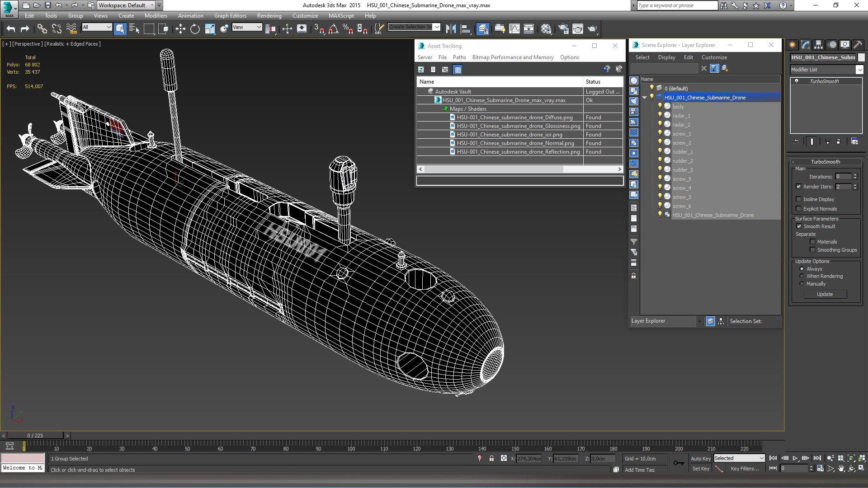Click the Redo arrow in the main toolbar

tap(25, 29)
